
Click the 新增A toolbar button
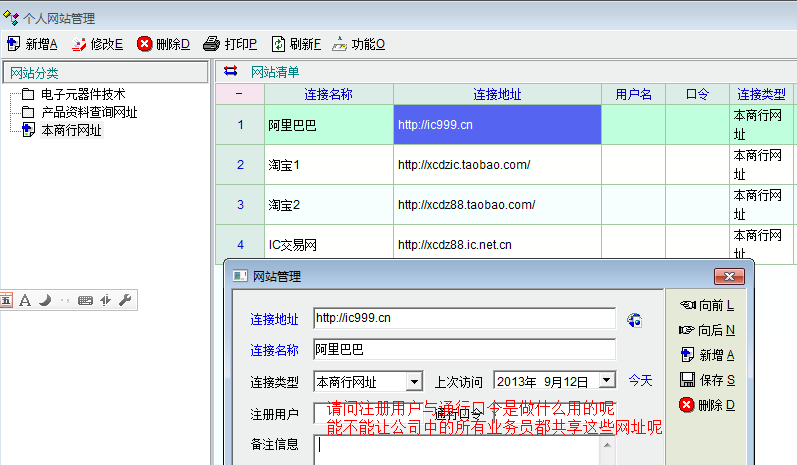[x=32, y=44]
